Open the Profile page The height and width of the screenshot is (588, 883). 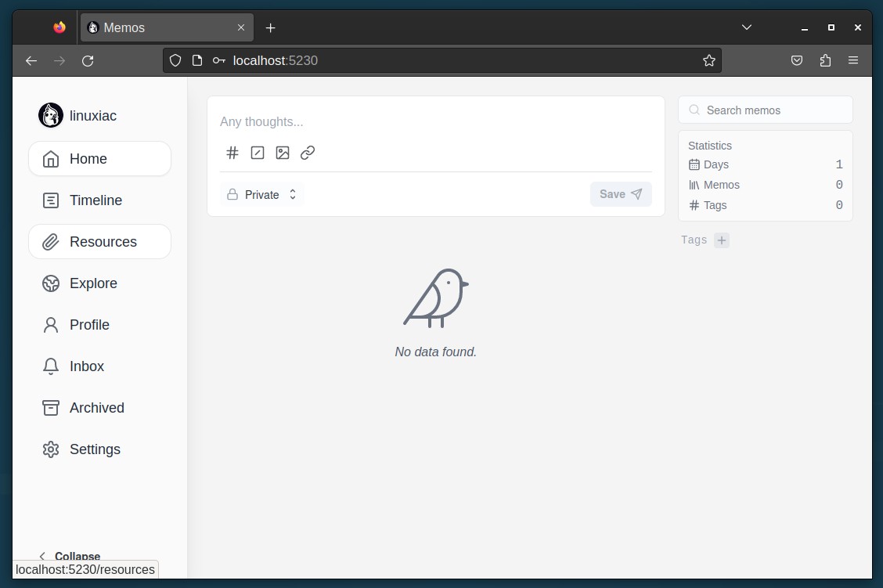99,325
